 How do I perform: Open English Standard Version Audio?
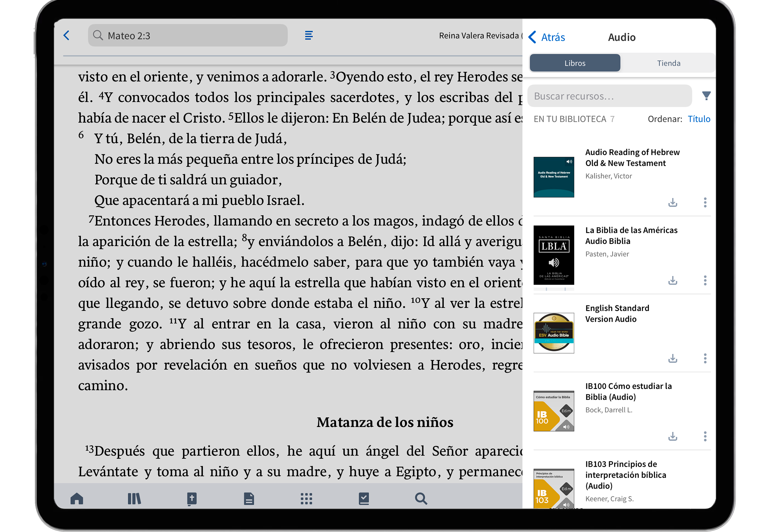pyautogui.click(x=617, y=314)
